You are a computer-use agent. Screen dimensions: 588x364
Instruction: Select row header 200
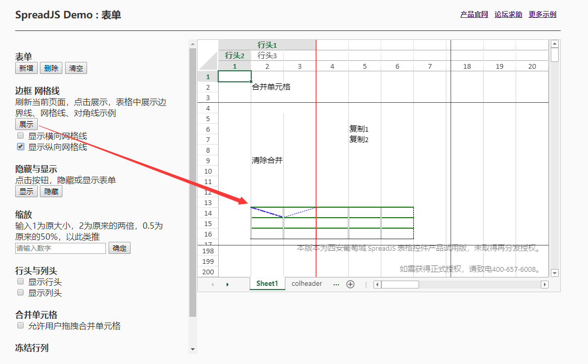[208, 272]
